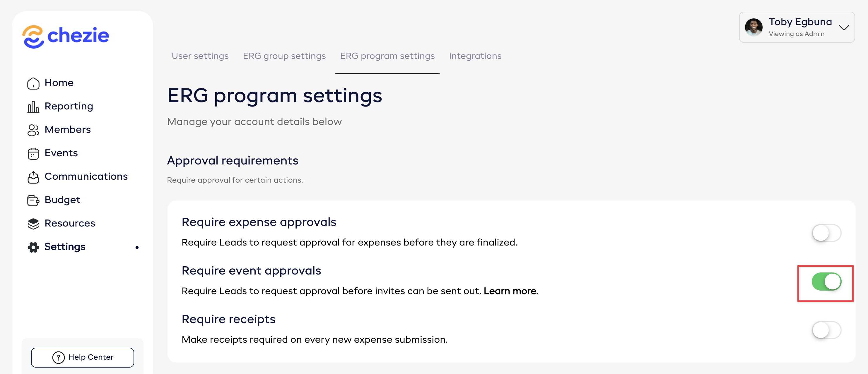Click the chezie logo
This screenshot has height=374, width=868.
(x=66, y=36)
